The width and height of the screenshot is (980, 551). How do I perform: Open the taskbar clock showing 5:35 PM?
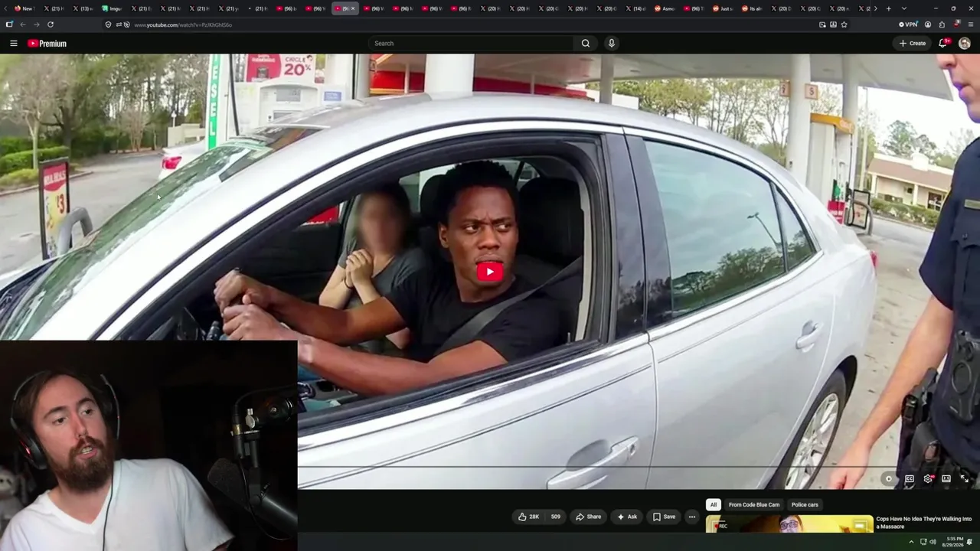point(953,542)
